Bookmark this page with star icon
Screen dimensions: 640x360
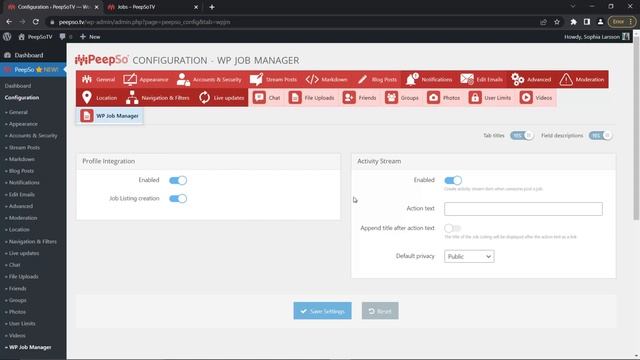point(557,22)
